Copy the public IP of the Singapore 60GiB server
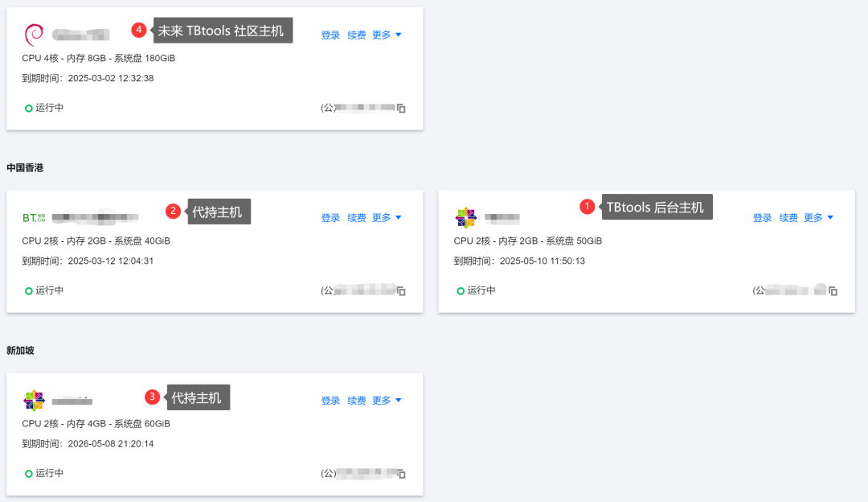The height and width of the screenshot is (502, 868). click(x=402, y=474)
